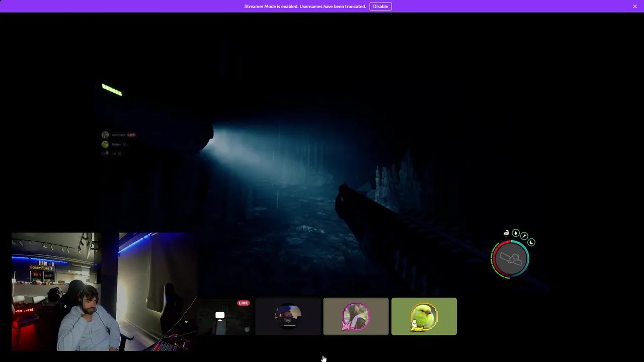Click the drumstick hunger icon
The image size is (644, 362).
pos(524,236)
